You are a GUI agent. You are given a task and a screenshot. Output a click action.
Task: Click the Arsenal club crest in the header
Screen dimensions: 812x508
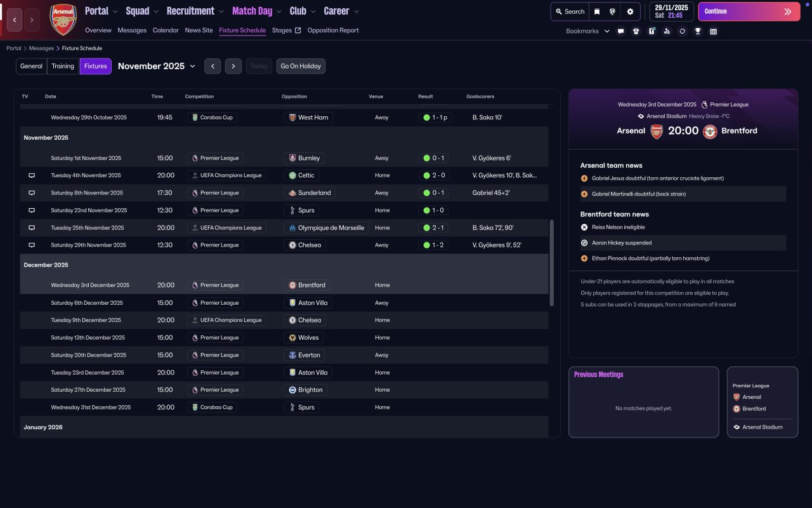(63, 20)
